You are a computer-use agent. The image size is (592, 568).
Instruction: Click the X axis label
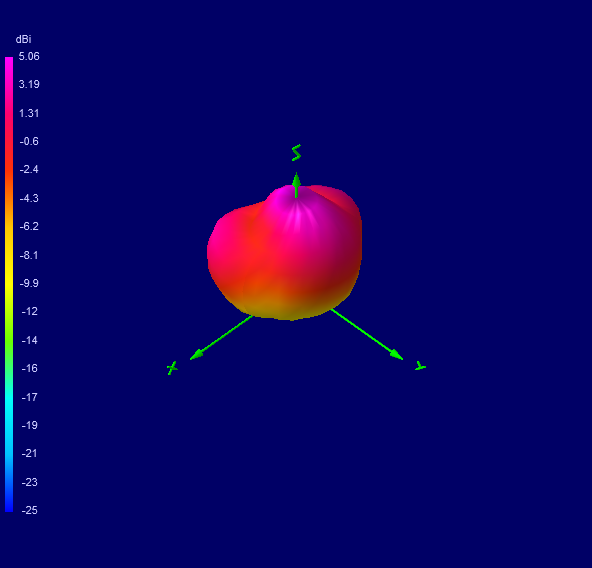[172, 368]
